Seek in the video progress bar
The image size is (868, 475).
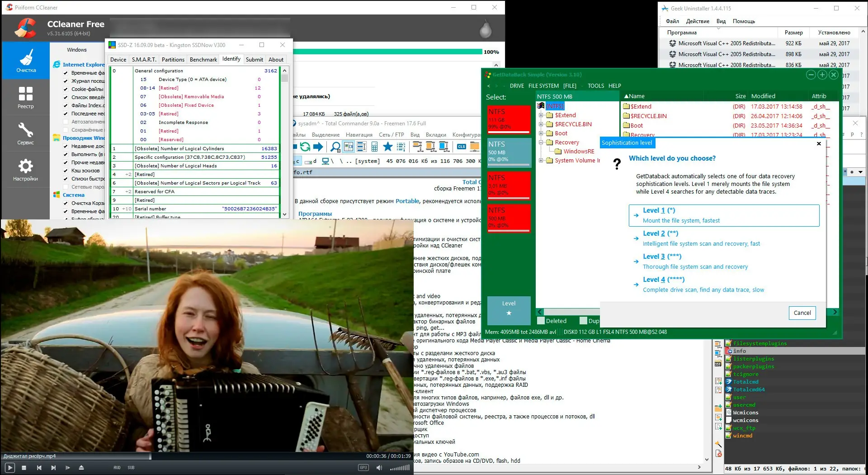tap(207, 456)
